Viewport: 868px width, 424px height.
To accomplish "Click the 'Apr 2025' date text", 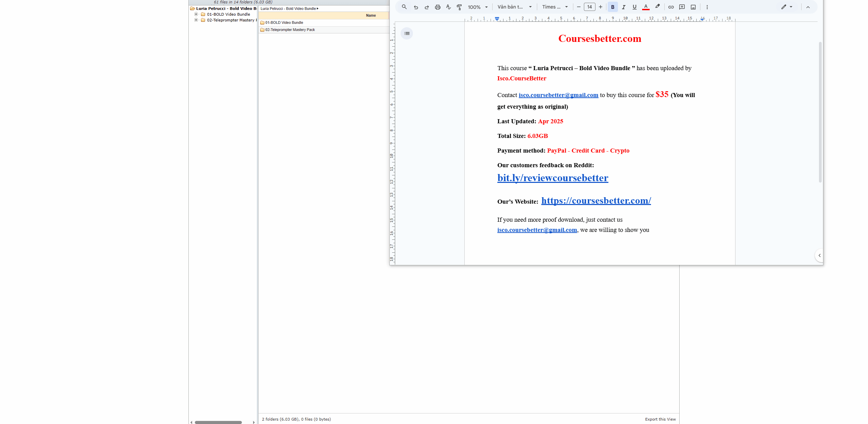I will [551, 121].
